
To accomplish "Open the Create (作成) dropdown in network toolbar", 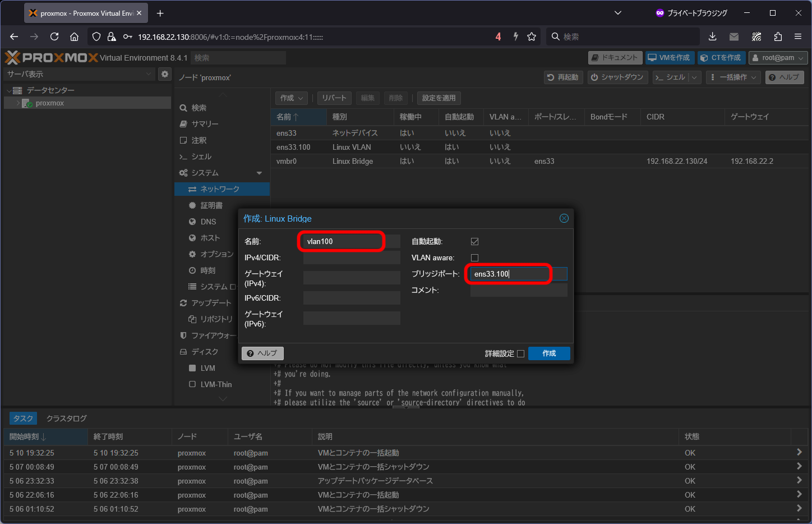I will pos(292,98).
